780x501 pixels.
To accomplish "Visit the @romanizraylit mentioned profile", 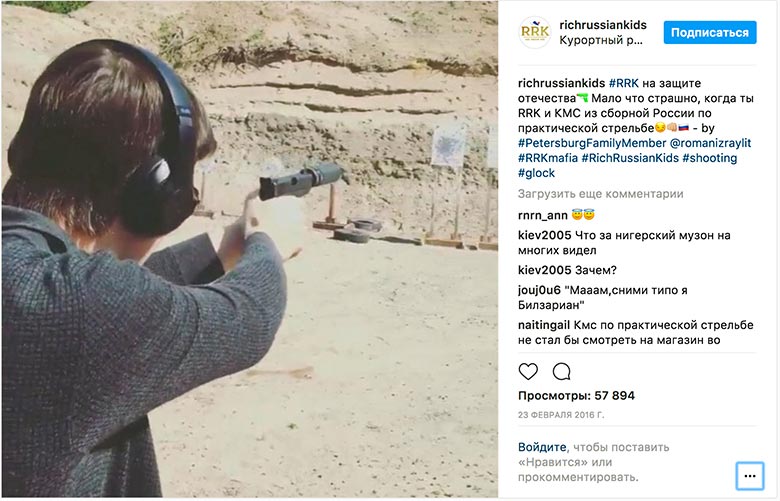I will tap(710, 143).
